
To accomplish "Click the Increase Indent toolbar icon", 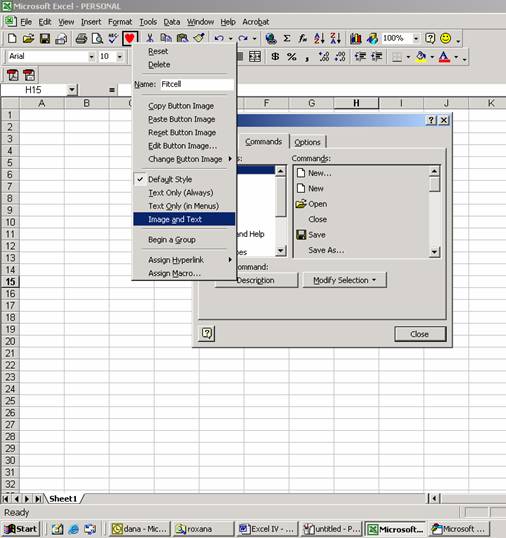I will (x=376, y=57).
